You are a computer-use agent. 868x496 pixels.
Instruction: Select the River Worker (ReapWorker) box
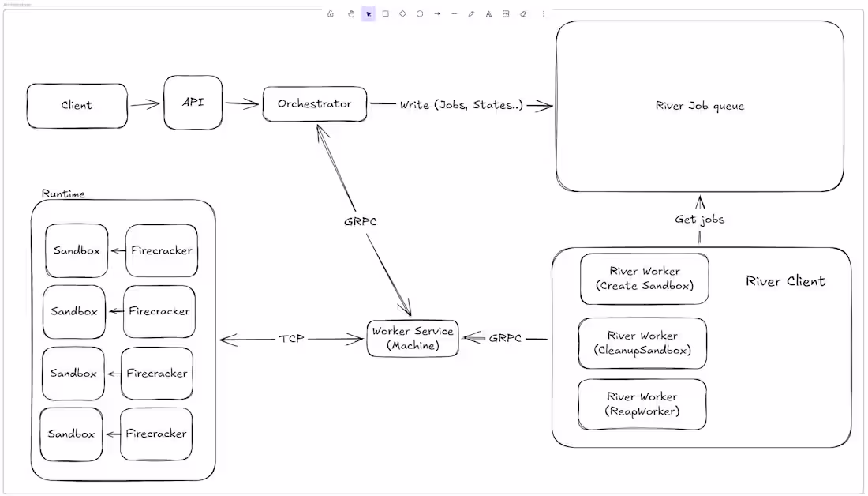pos(642,404)
